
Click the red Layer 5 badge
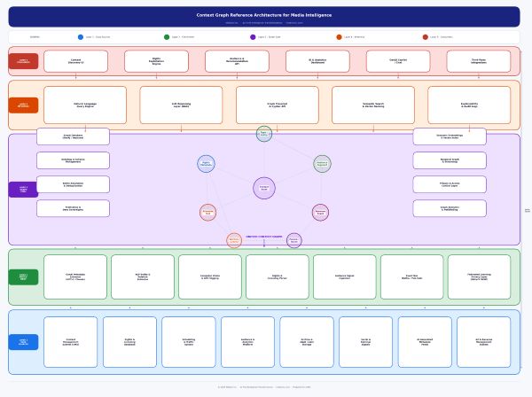tap(23, 61)
